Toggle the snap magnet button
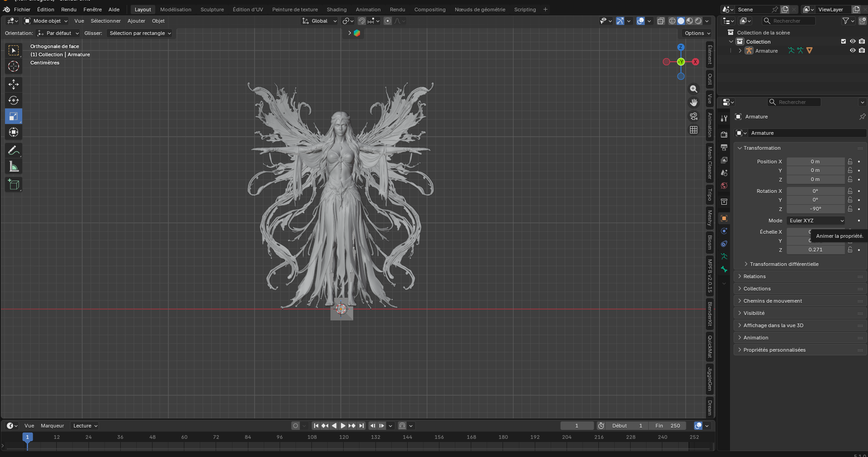Viewport: 868px width, 457px height. (x=362, y=21)
